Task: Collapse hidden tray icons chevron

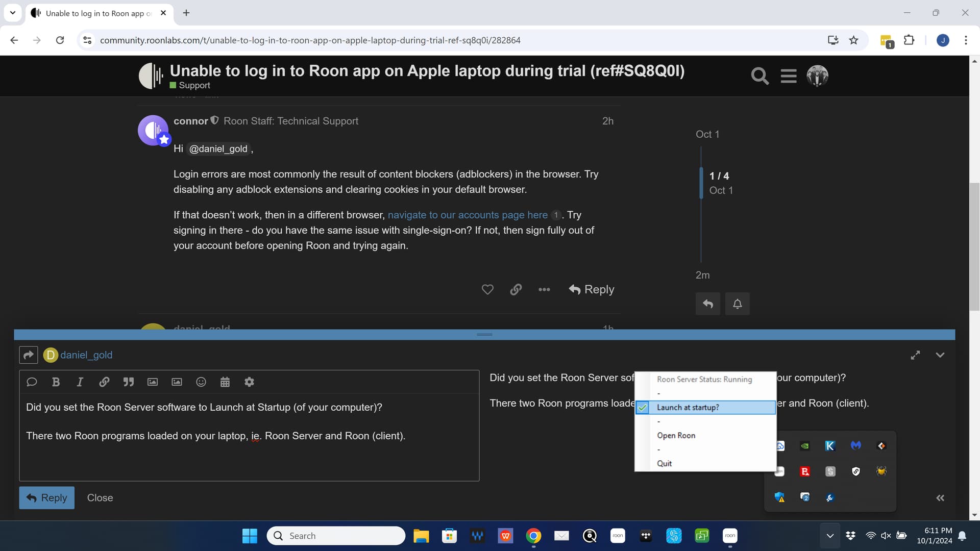Action: click(x=830, y=536)
